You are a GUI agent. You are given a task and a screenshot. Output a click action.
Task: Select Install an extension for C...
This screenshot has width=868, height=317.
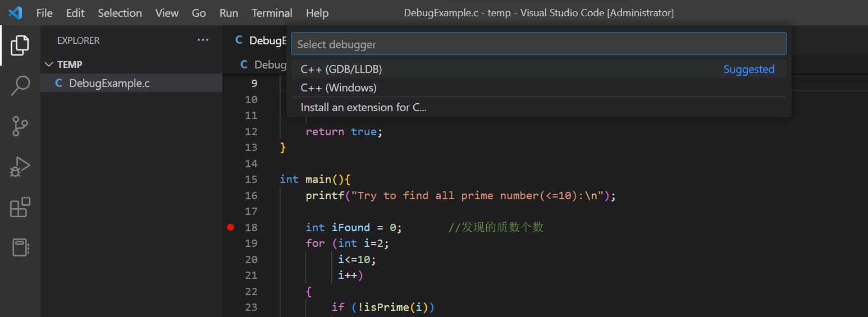pos(539,107)
